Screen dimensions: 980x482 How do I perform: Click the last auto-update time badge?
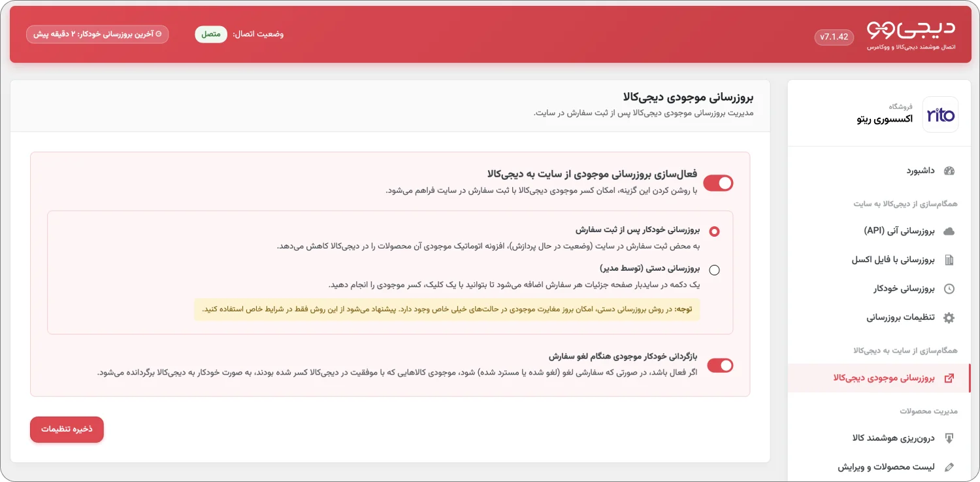97,34
